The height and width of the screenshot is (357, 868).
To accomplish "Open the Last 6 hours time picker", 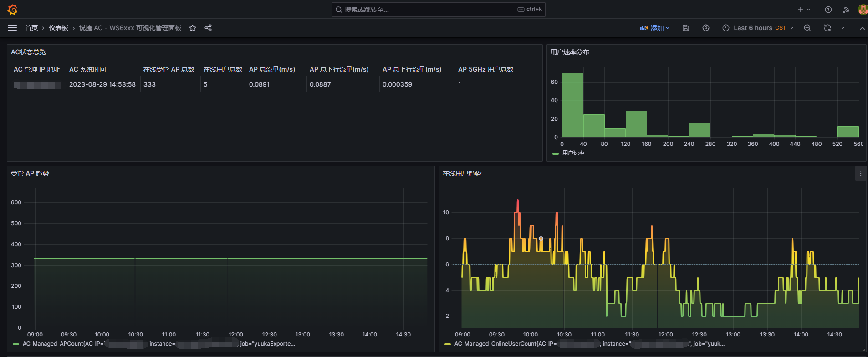I will 758,28.
